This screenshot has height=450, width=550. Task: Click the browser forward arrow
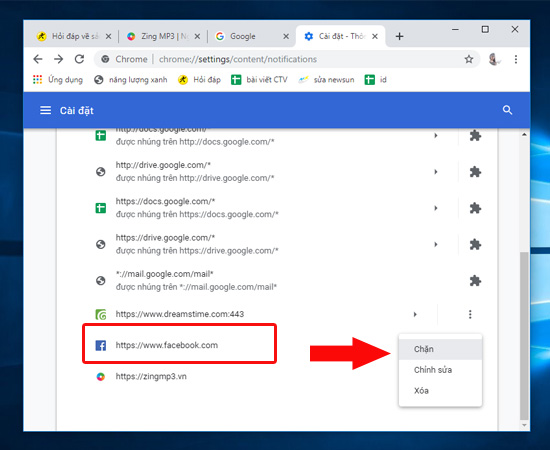point(59,59)
